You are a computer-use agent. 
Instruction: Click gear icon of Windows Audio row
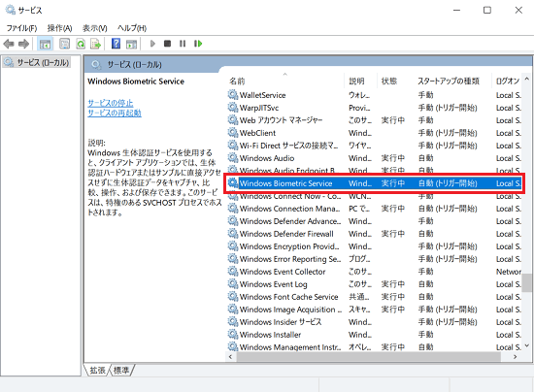point(233,158)
